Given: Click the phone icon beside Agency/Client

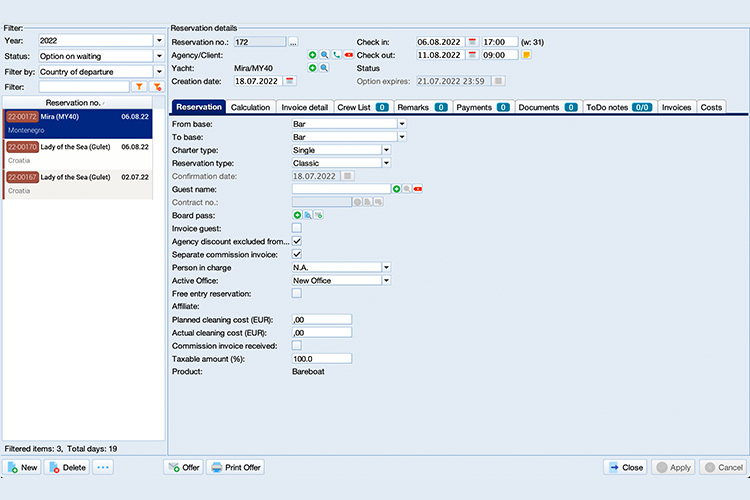Looking at the screenshot, I should pyautogui.click(x=336, y=55).
